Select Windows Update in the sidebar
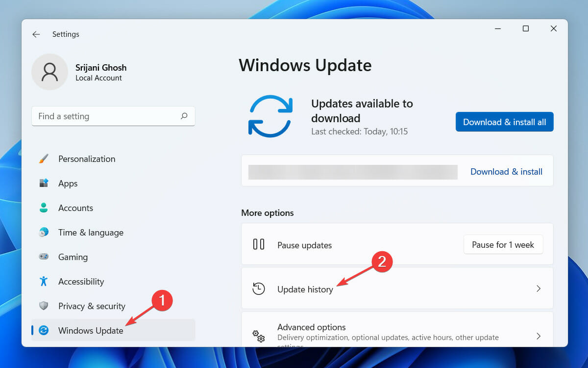Screen dimensions: 588x368 pos(113,330)
